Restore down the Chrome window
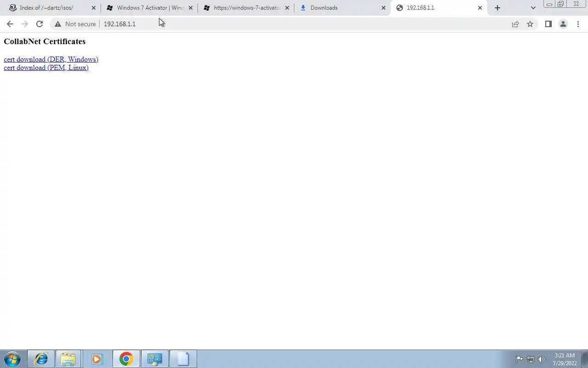Screen dimensions: 588x368 pyautogui.click(x=560, y=4)
